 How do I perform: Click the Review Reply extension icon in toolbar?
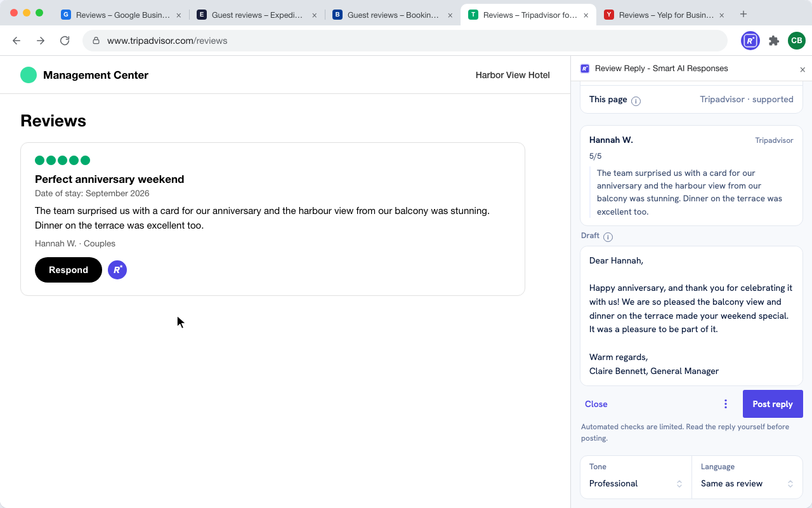click(750, 41)
